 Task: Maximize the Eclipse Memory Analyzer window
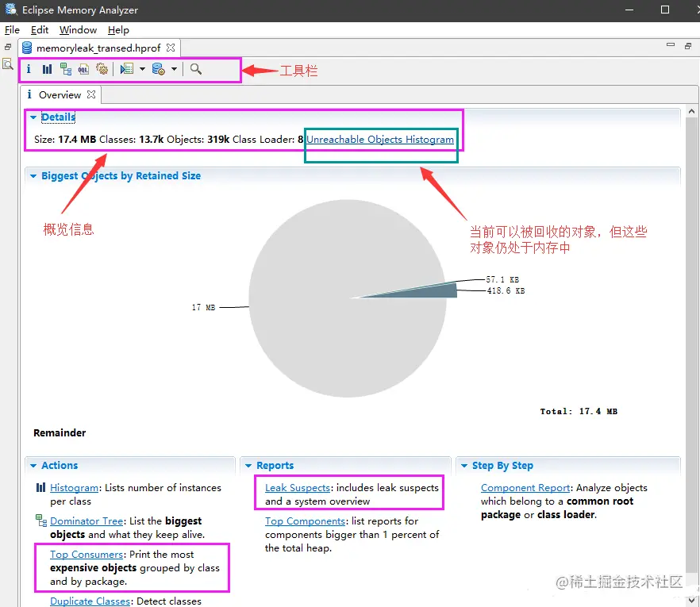665,10
